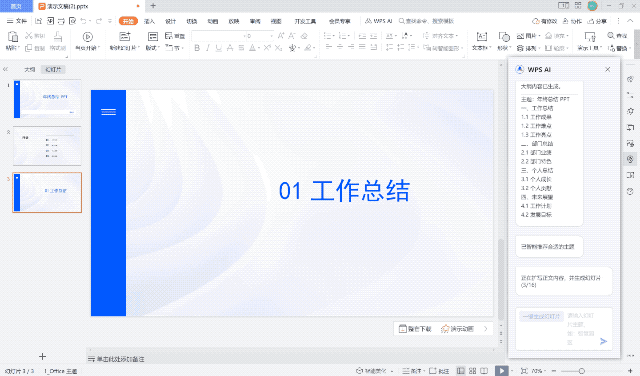Click the Cut scissors icon
Image resolution: width=640 pixels, height=376 pixels.
pos(29,36)
